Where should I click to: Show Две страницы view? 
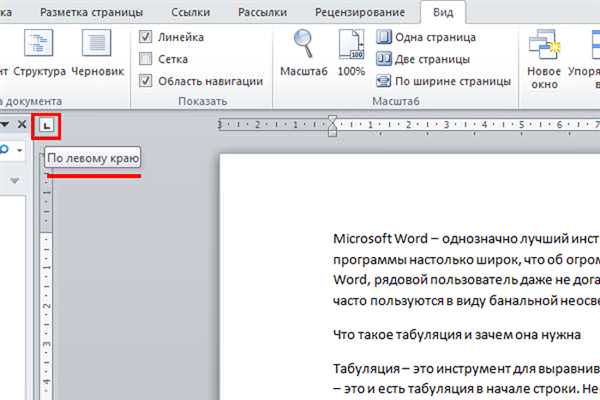tap(423, 59)
